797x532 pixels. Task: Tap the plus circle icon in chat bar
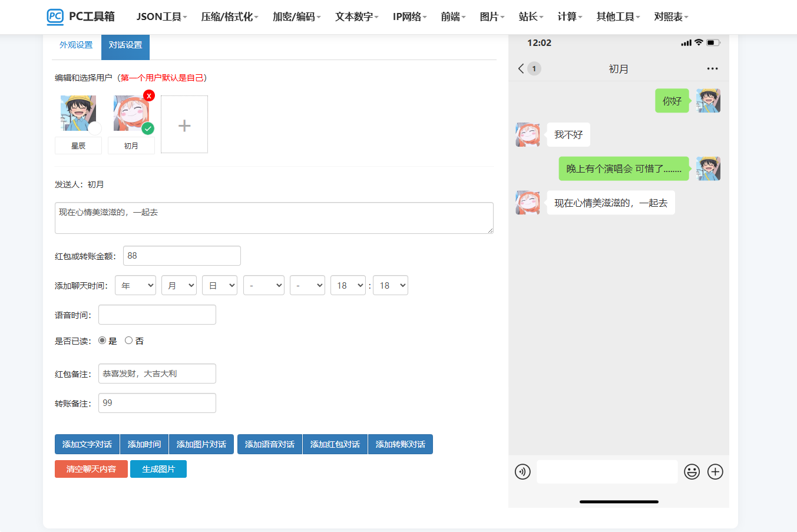pos(715,472)
